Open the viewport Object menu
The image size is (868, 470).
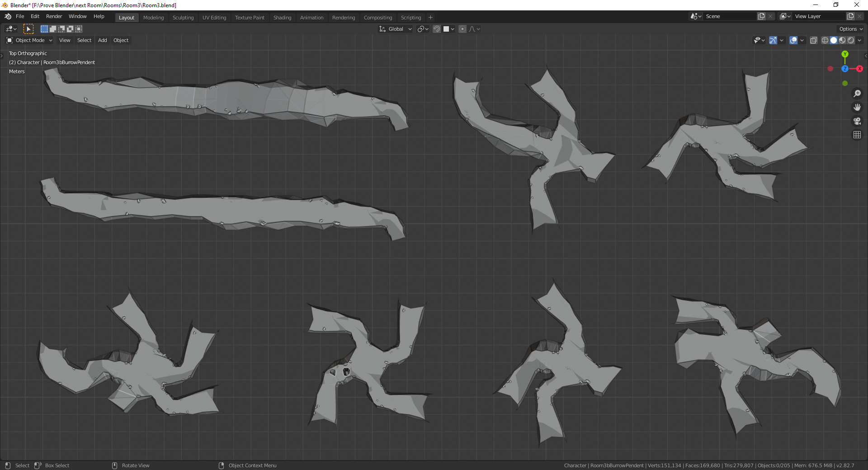point(121,40)
